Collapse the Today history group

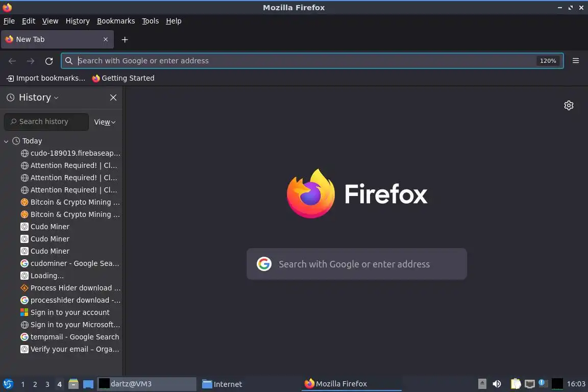pos(6,141)
